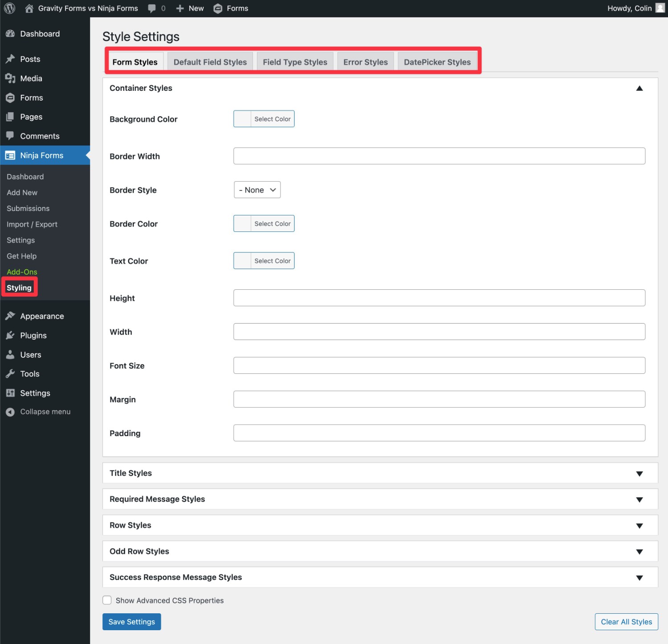This screenshot has width=668, height=644.
Task: Enable Show Advanced CSS Properties checkbox
Action: pos(107,600)
